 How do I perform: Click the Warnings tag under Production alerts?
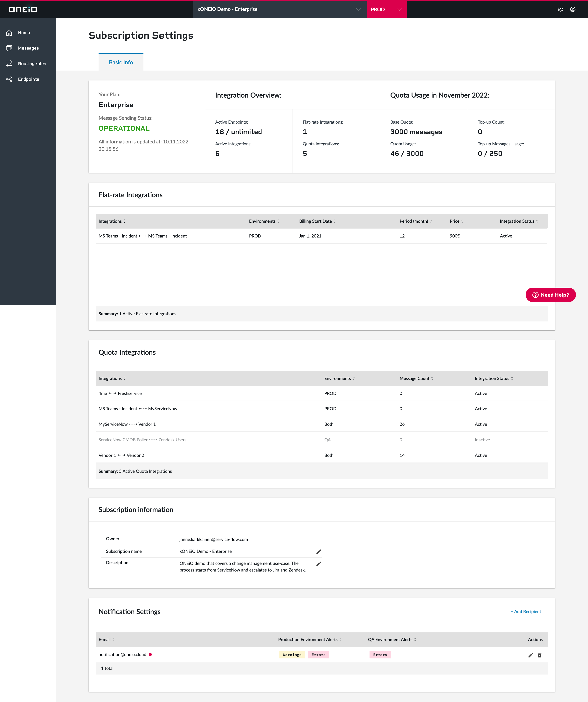[x=292, y=655]
